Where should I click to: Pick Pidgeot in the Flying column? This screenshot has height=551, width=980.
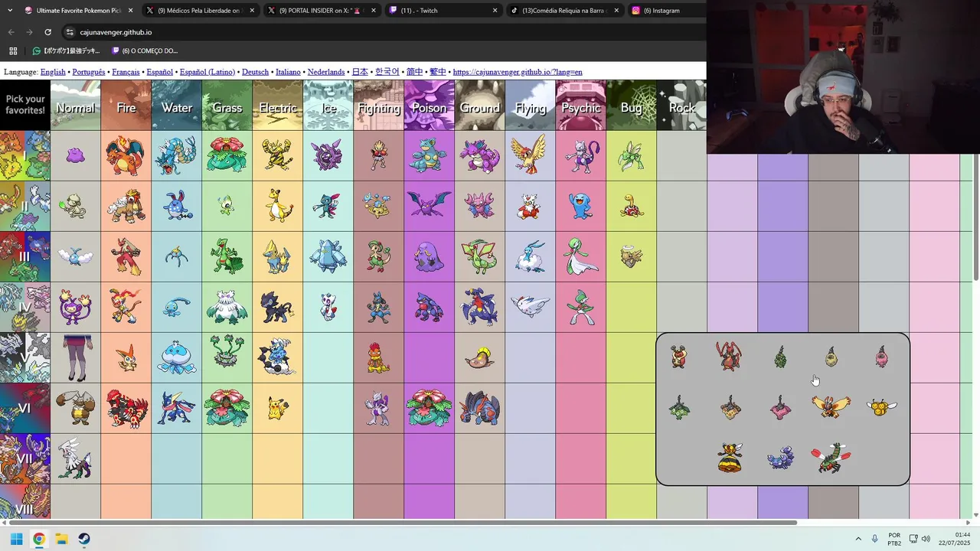531,155
